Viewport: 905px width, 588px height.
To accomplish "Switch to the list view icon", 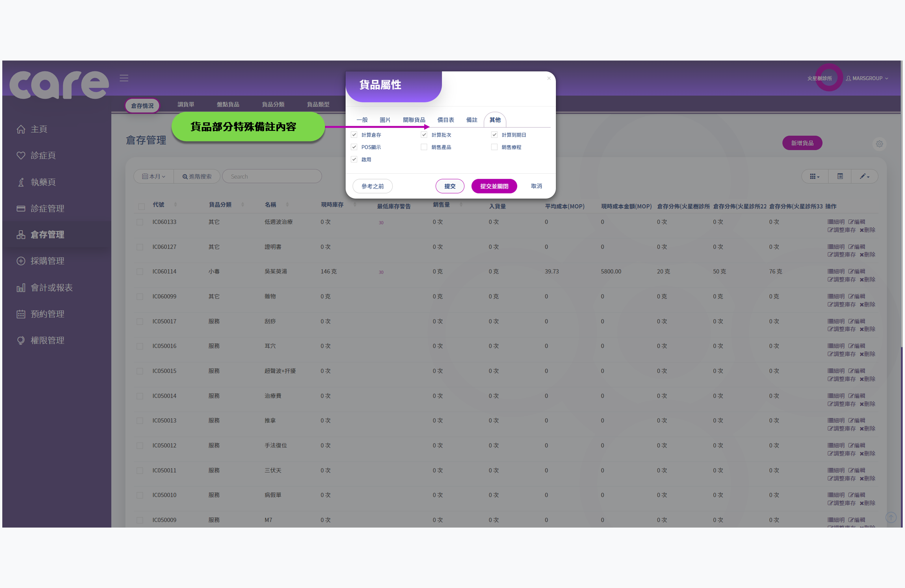I will coord(840,176).
